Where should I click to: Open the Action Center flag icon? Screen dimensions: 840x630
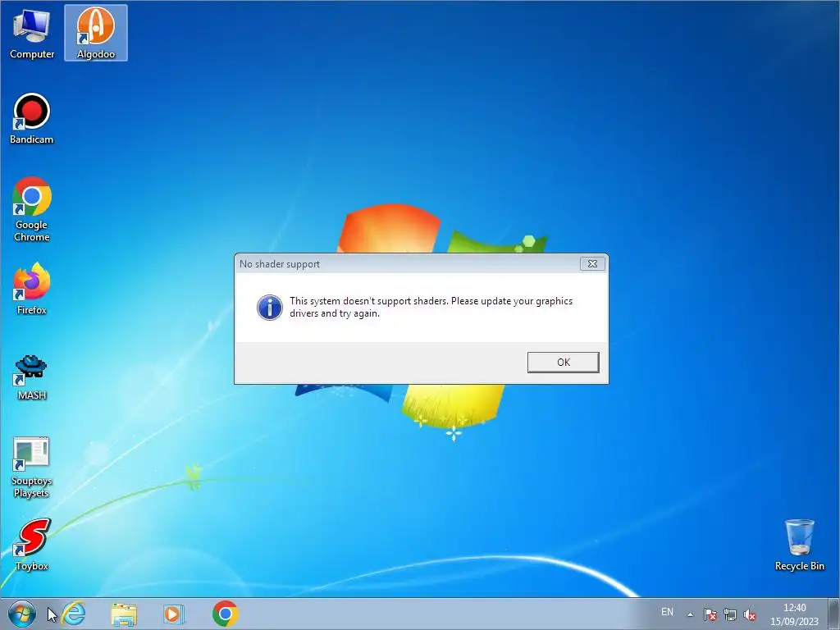point(710,614)
